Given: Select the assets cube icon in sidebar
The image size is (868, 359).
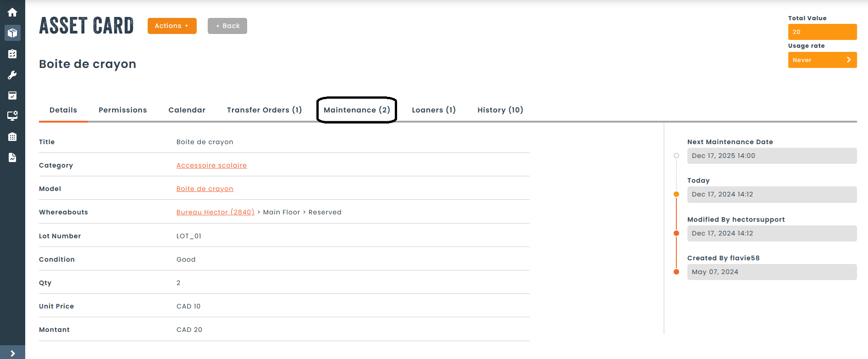Looking at the screenshot, I should coord(12,33).
